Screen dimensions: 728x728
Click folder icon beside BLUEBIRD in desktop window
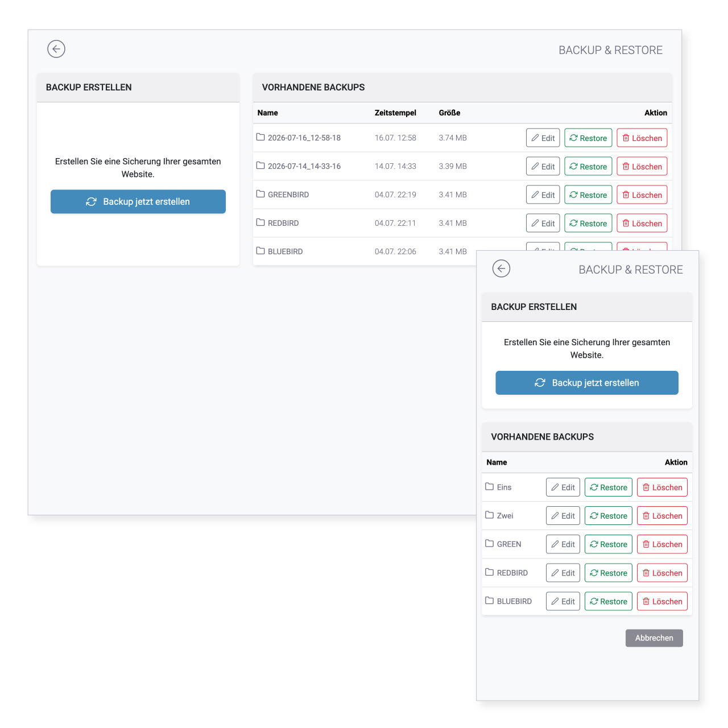(x=260, y=251)
